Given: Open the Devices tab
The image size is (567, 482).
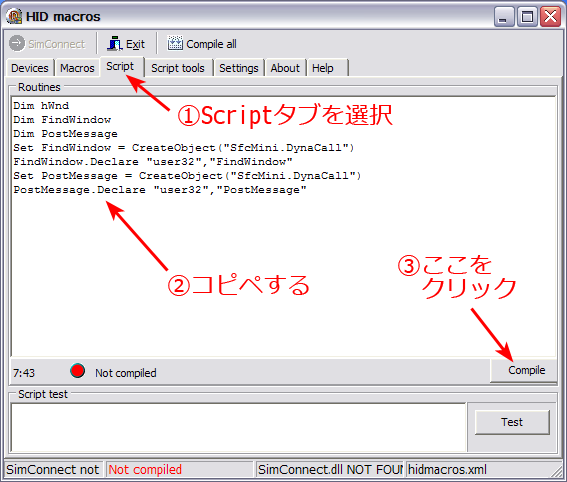Looking at the screenshot, I should point(30,68).
